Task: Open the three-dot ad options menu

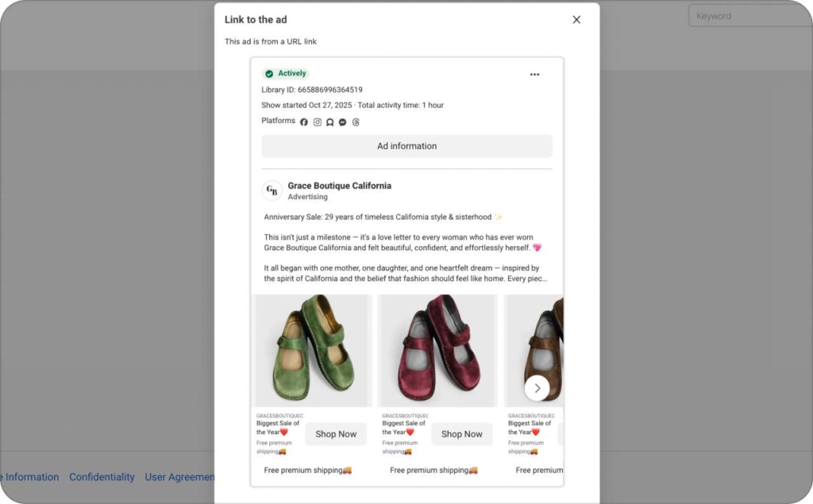Action: pyautogui.click(x=534, y=75)
